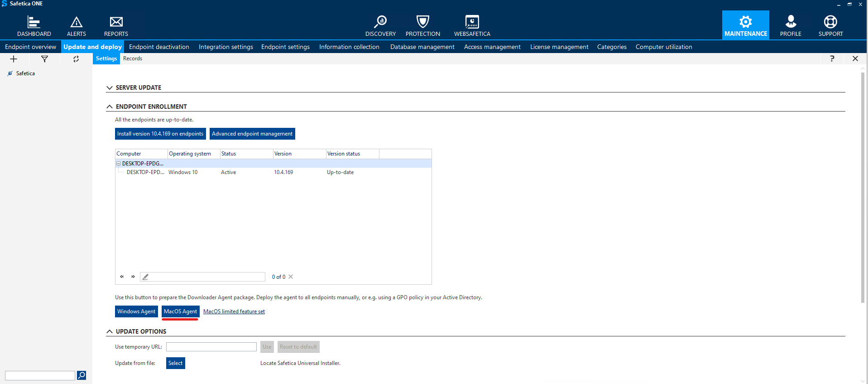Open the Endpoint deactivation tab
868x384 pixels.
(x=159, y=47)
